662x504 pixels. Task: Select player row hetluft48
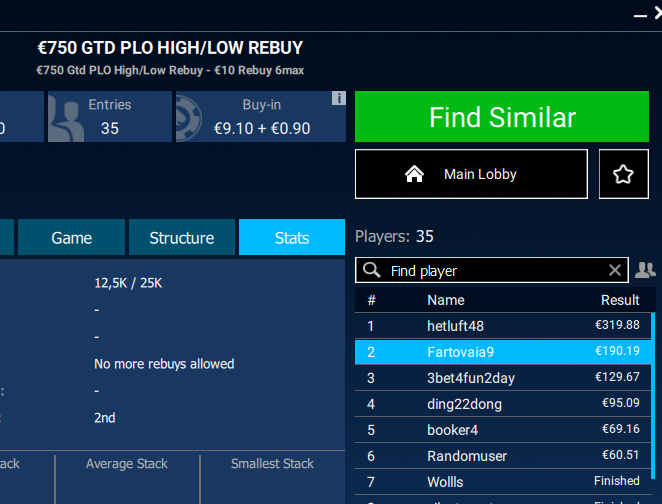503,325
